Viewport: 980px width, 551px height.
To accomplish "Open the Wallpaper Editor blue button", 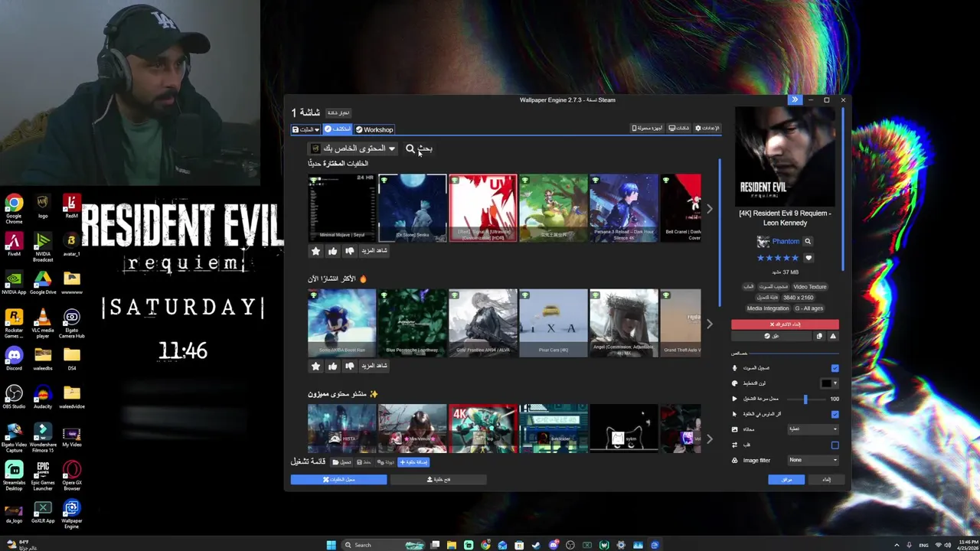I will coord(338,480).
